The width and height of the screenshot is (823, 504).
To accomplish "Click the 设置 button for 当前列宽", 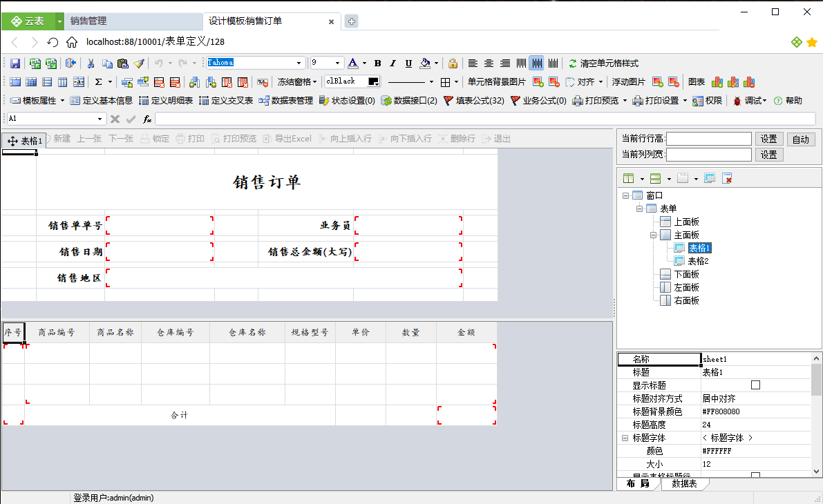I will click(769, 155).
